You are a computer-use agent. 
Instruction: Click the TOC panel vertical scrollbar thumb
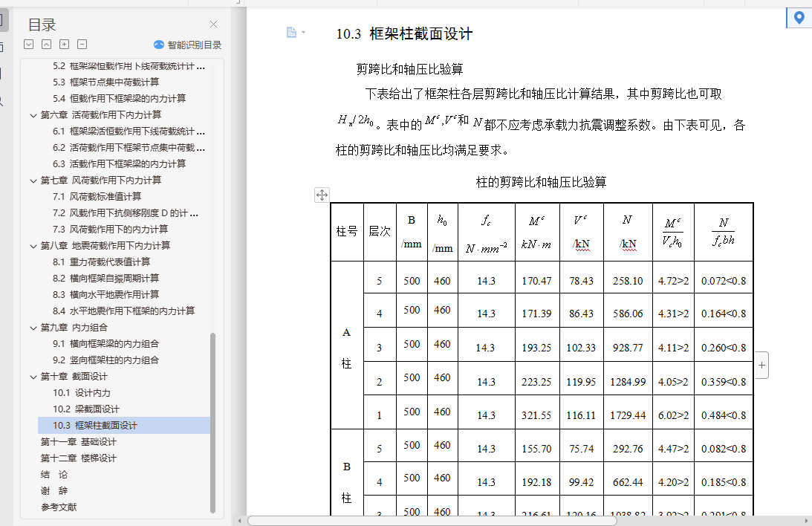pos(212,423)
